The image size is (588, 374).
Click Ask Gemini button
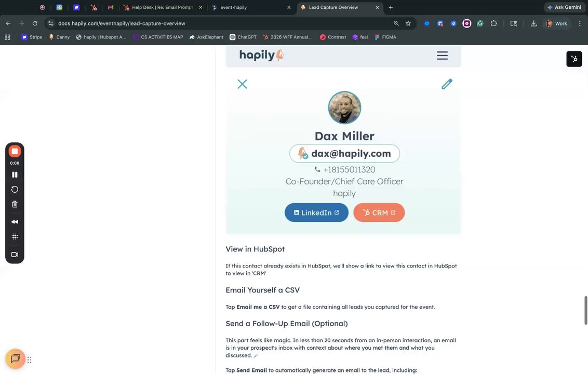(564, 7)
